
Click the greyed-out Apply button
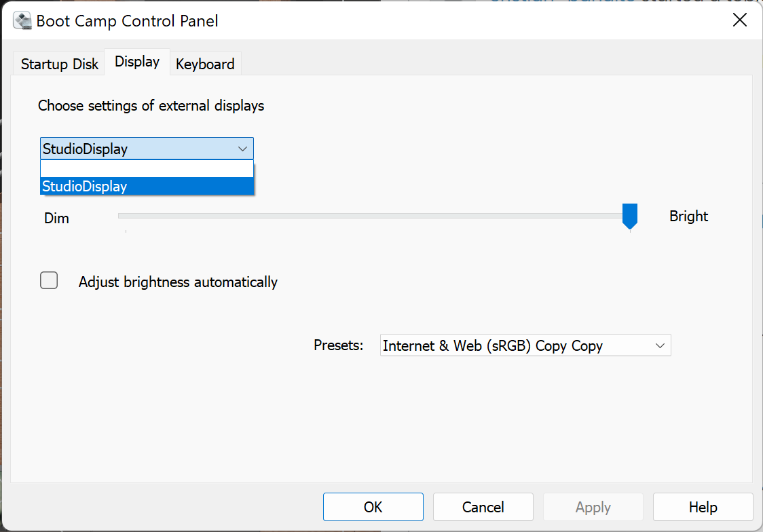(x=593, y=507)
